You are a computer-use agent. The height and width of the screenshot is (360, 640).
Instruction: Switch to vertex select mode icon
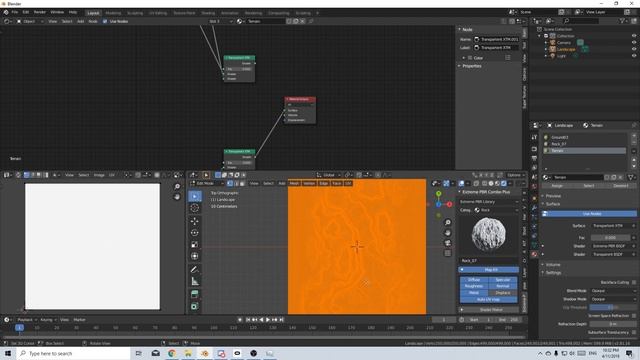(x=230, y=183)
